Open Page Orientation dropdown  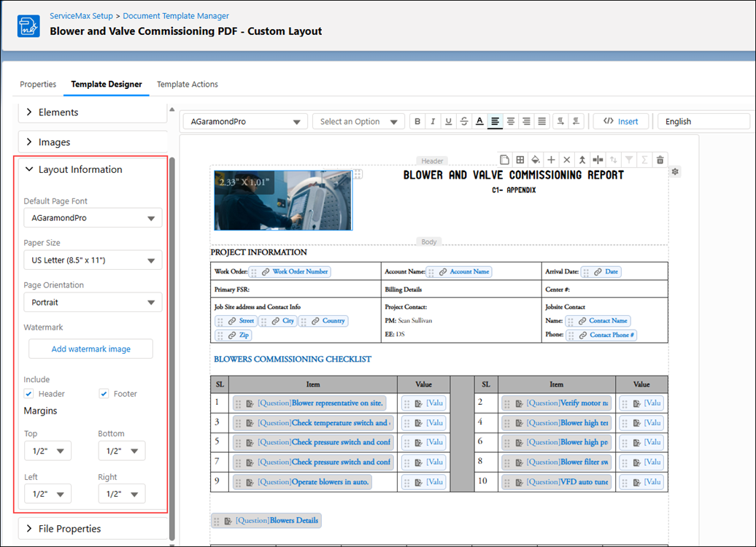[x=93, y=302]
